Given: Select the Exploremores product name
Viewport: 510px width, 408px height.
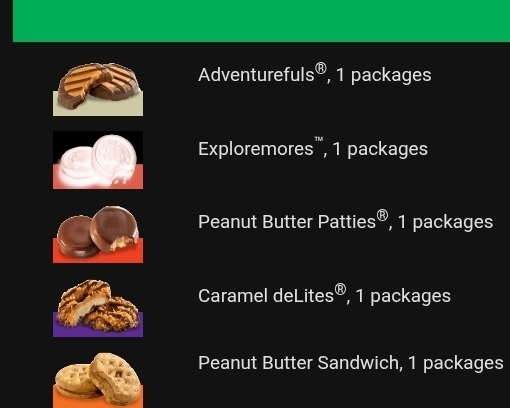Looking at the screenshot, I should click(256, 149).
